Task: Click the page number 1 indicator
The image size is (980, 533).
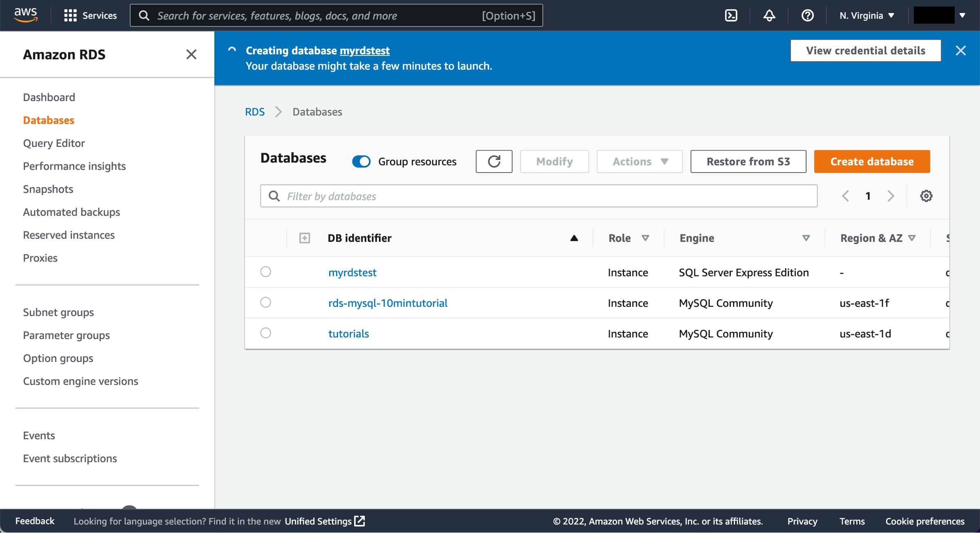Action: click(x=868, y=196)
